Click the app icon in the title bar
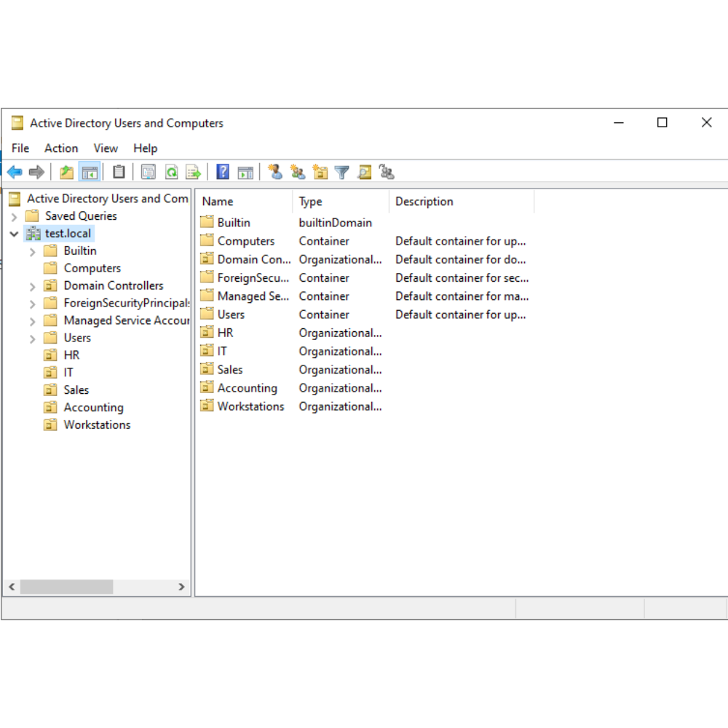 [x=17, y=123]
